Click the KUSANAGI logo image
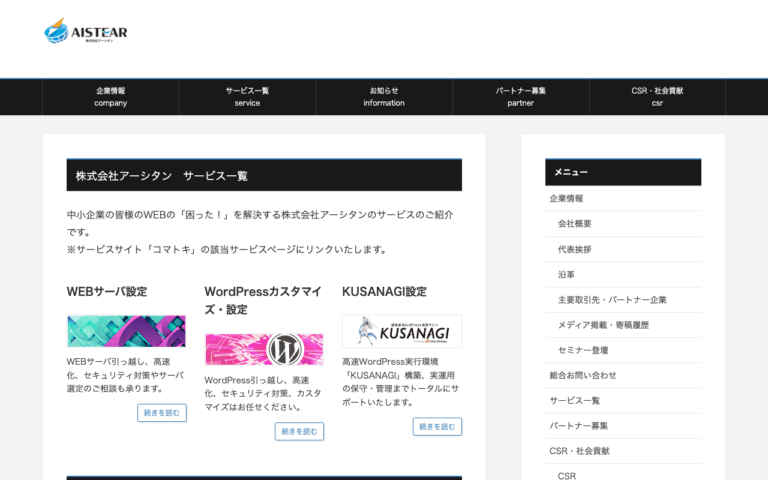This screenshot has height=480, width=768. [x=402, y=331]
